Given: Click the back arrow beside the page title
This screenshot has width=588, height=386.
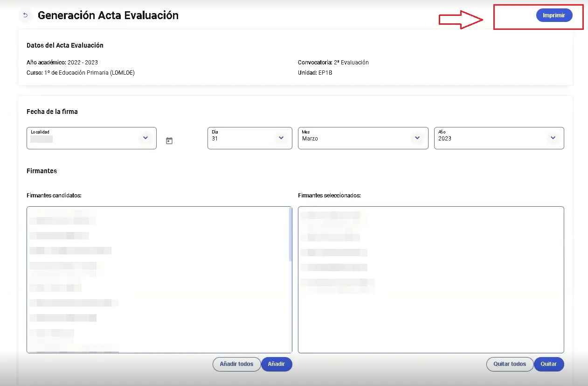Looking at the screenshot, I should tap(25, 15).
